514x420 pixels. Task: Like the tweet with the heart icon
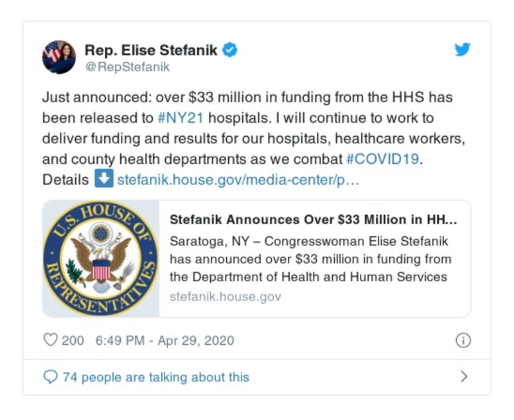tap(50, 340)
